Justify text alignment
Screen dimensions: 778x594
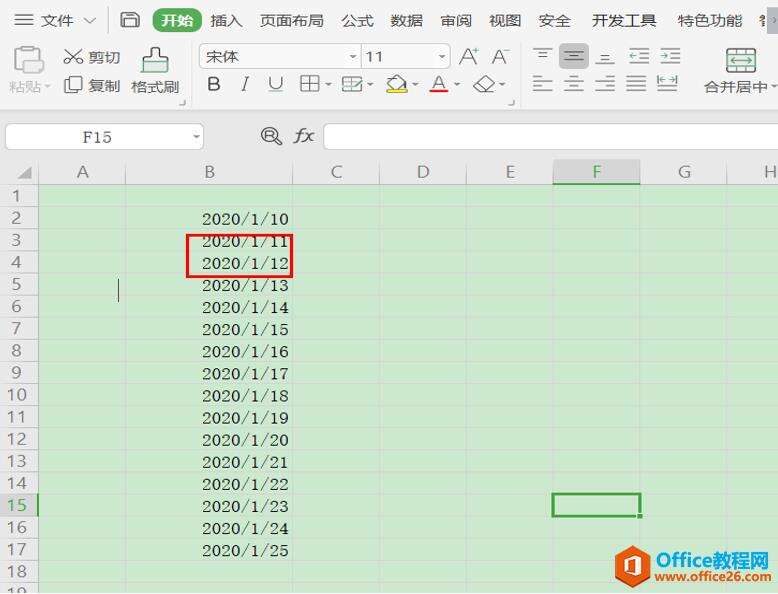pyautogui.click(x=636, y=84)
